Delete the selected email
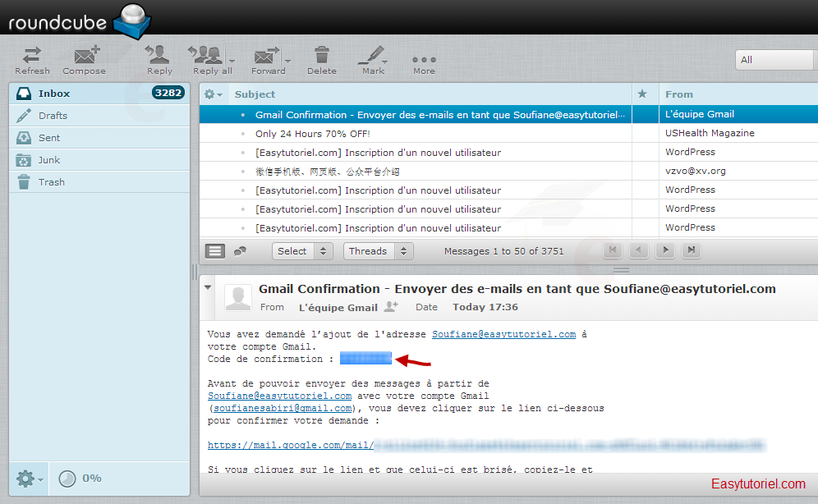This screenshot has height=504, width=818. coord(321,61)
